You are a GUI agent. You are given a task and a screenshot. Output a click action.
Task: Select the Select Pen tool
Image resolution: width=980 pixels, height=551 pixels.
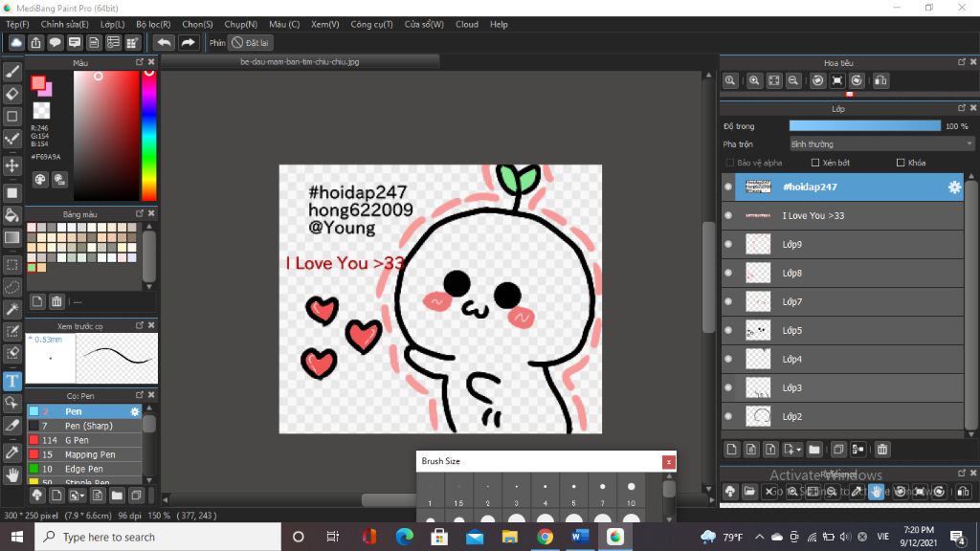pyautogui.click(x=11, y=331)
